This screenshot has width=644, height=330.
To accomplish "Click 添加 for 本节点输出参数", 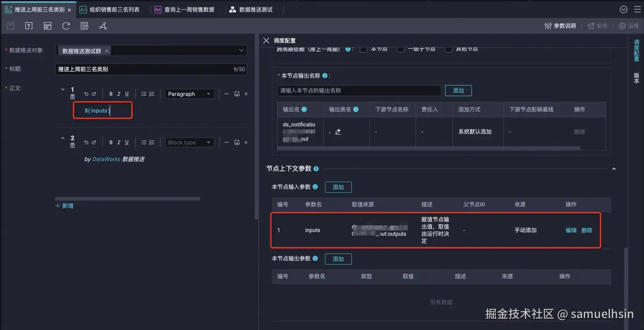I will [338, 259].
